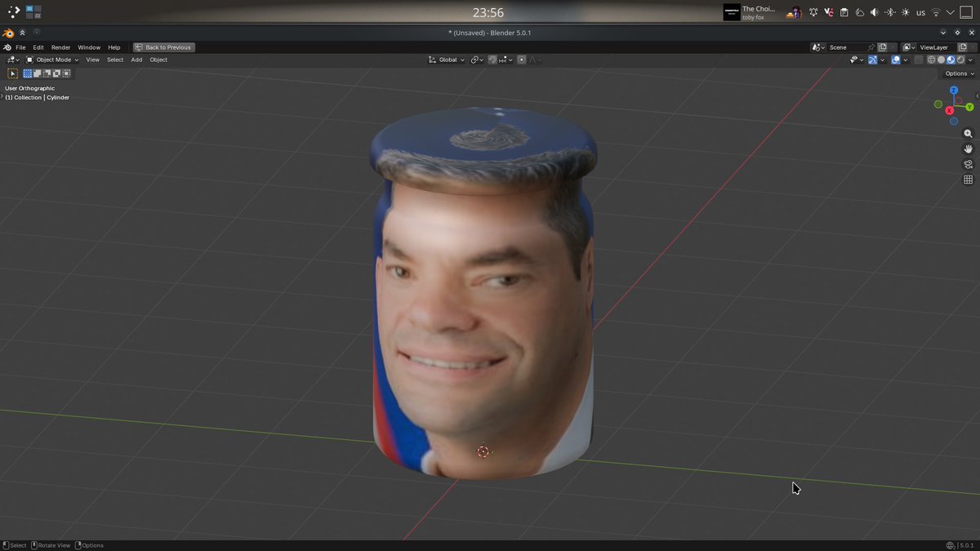980x551 pixels.
Task: Click the green Y axis gizmo
Action: click(x=969, y=107)
